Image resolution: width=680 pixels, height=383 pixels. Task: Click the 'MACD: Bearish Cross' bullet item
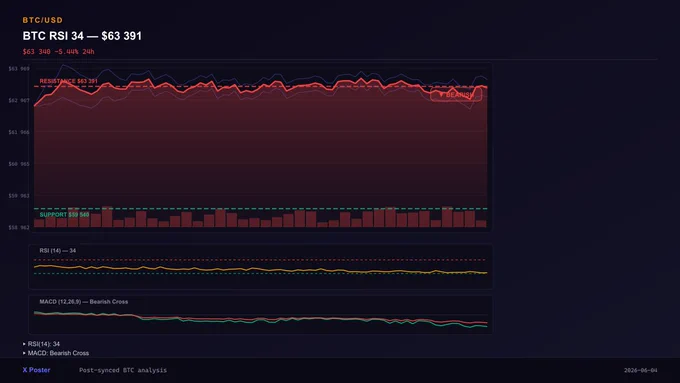[56, 353]
